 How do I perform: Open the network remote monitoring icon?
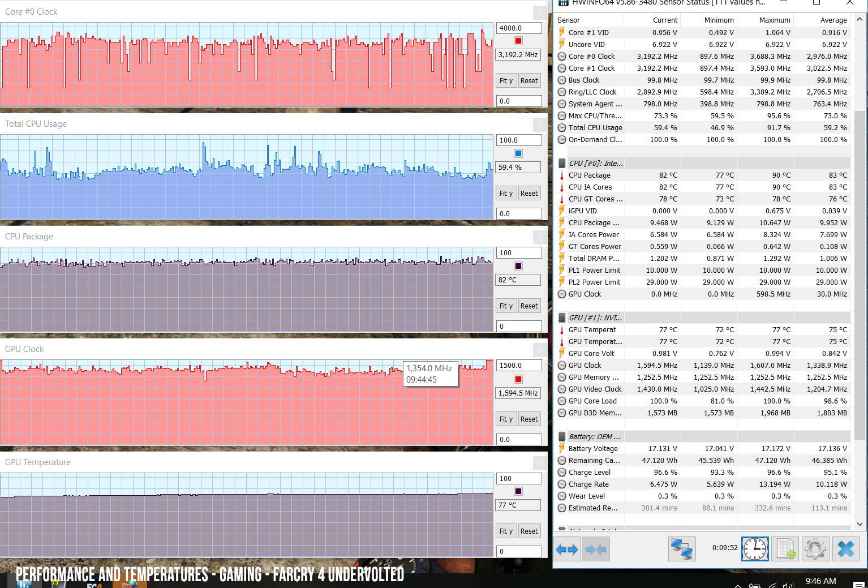681,549
